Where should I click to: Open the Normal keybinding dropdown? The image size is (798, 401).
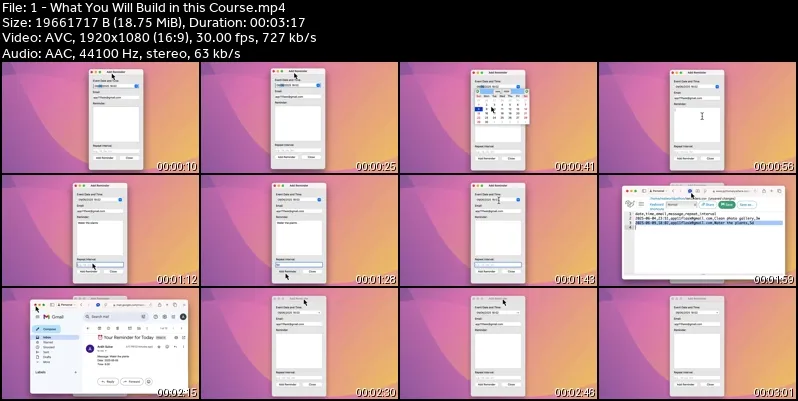click(681, 205)
